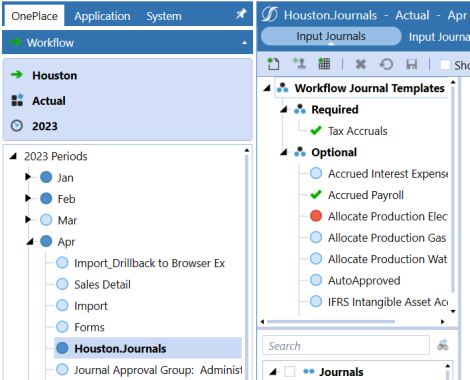Select Accrued Payroll template
The image size is (470, 380).
[x=357, y=195]
